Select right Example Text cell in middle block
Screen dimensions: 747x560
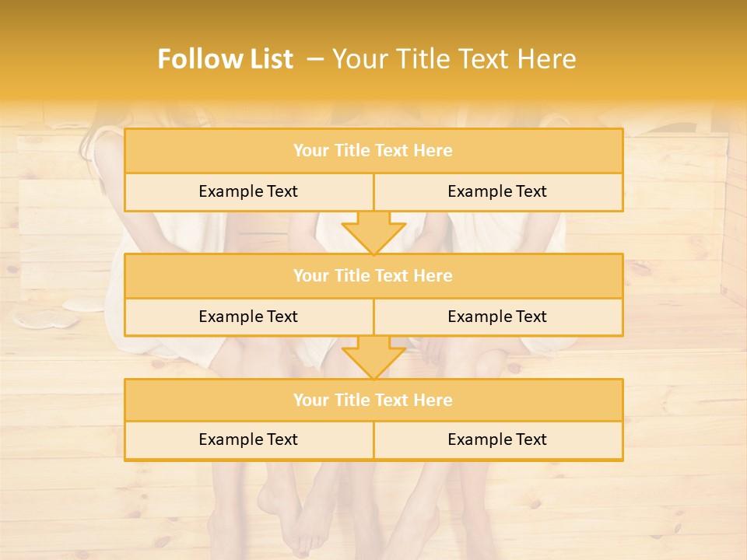click(498, 317)
